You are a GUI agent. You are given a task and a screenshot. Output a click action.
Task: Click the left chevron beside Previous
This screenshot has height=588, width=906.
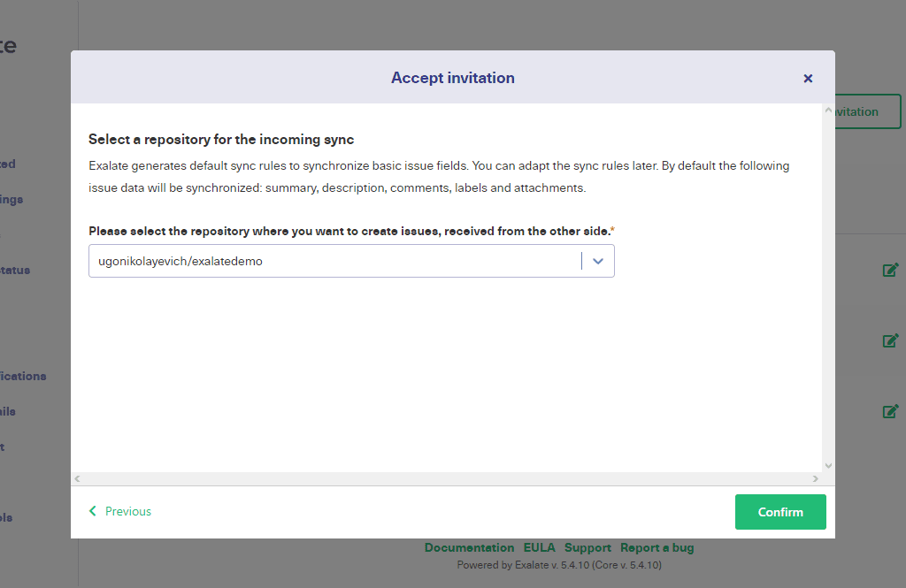[x=92, y=511]
